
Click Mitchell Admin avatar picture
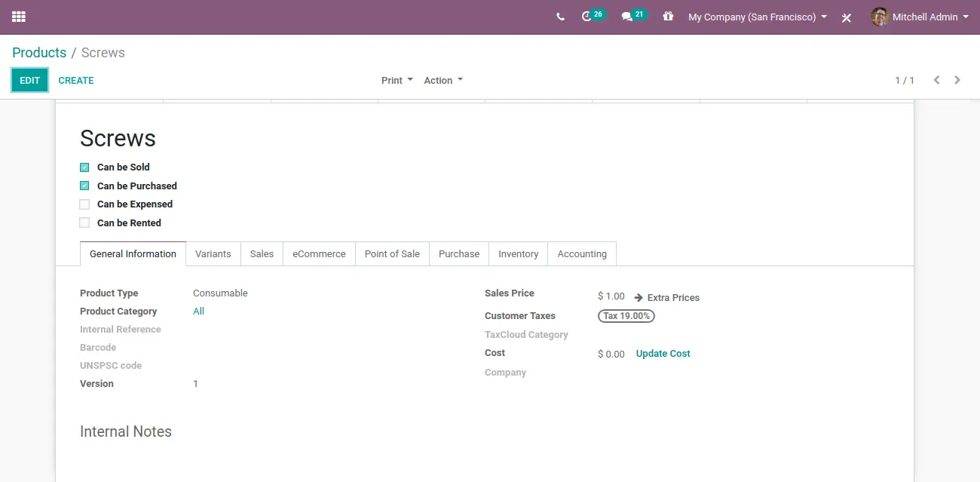[880, 17]
